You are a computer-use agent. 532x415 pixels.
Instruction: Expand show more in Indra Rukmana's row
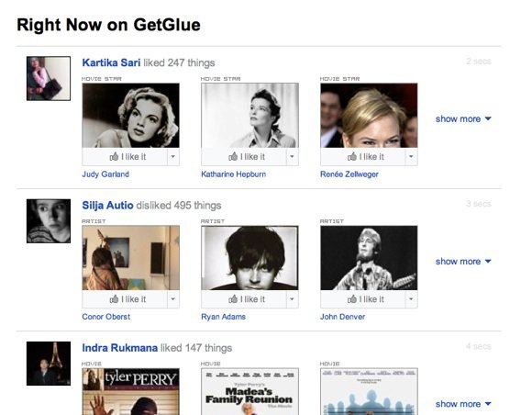pyautogui.click(x=463, y=404)
